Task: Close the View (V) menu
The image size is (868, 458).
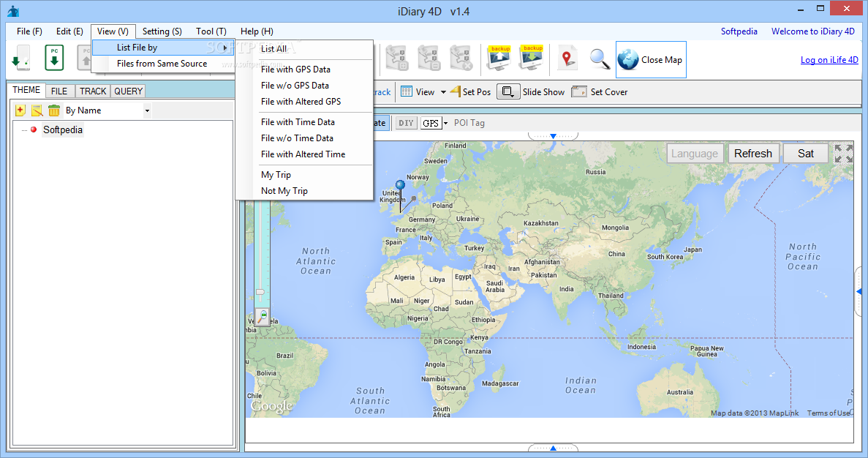Action: [113, 31]
